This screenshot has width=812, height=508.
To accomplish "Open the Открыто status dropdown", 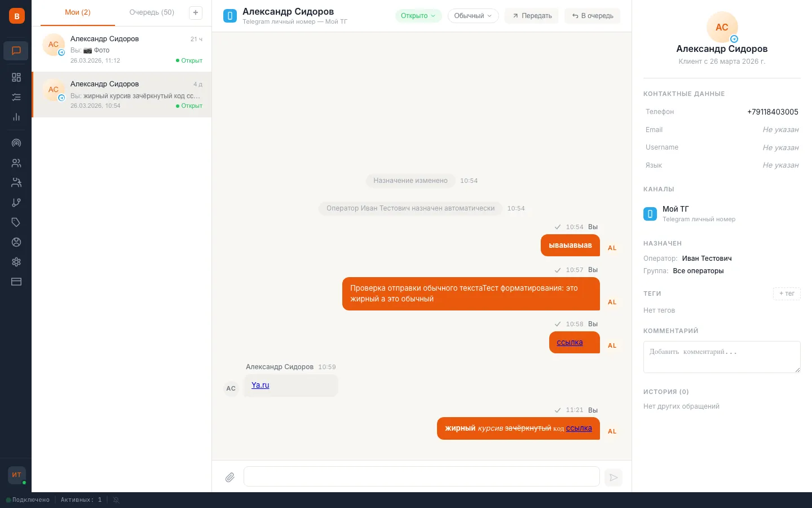I will tap(418, 16).
